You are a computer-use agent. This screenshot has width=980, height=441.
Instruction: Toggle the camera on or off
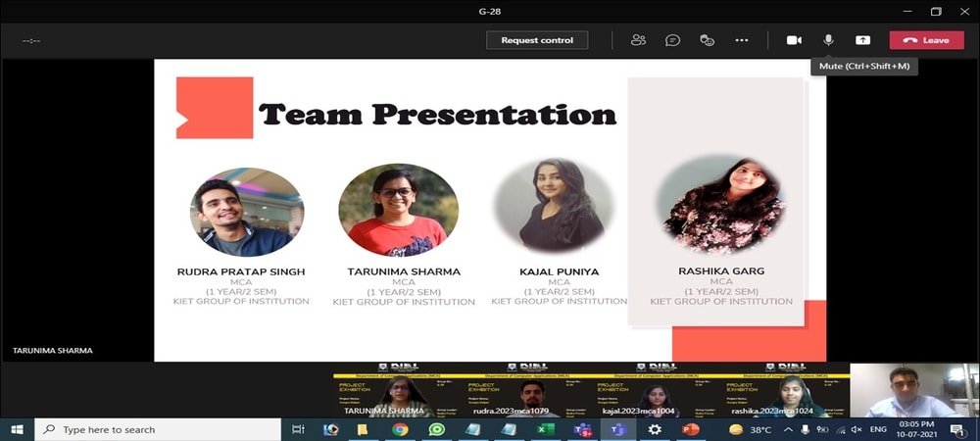click(x=794, y=40)
